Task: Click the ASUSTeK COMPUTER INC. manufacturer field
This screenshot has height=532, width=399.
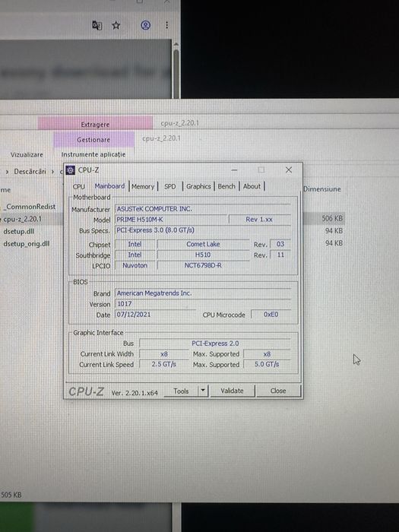Action: tap(203, 209)
